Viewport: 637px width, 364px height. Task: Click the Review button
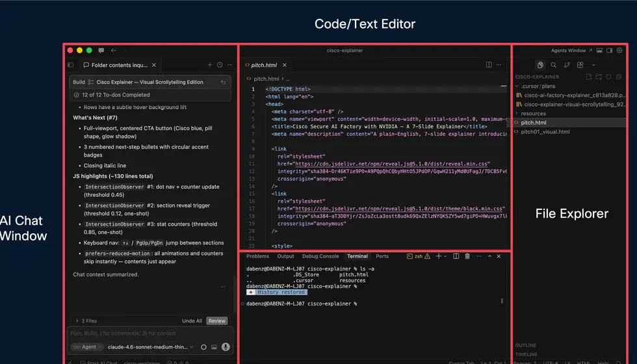(x=217, y=321)
